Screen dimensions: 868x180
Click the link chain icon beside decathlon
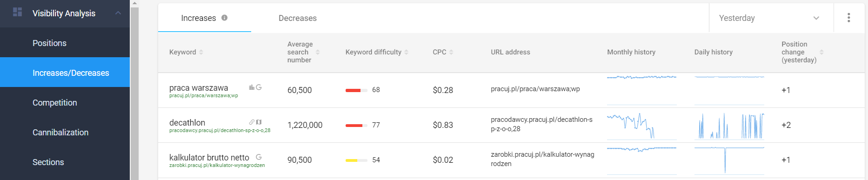(252, 122)
